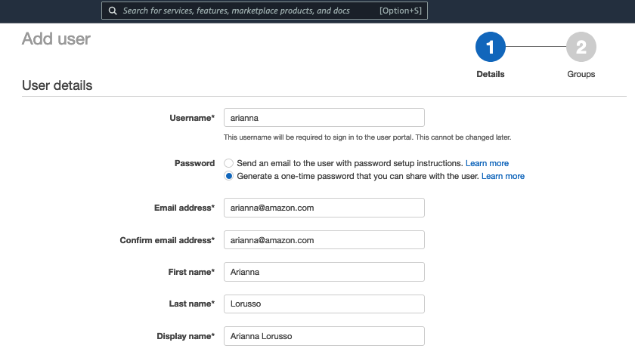Click the 'User details' section heading

[x=57, y=85]
